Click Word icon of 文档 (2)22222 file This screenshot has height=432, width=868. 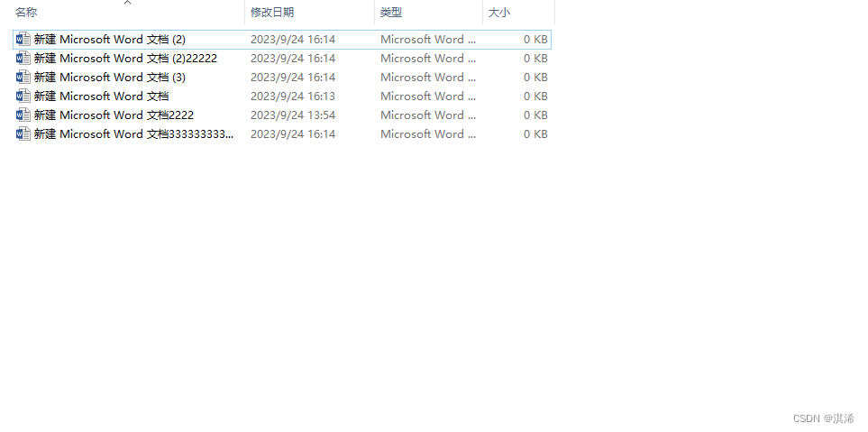pyautogui.click(x=23, y=58)
